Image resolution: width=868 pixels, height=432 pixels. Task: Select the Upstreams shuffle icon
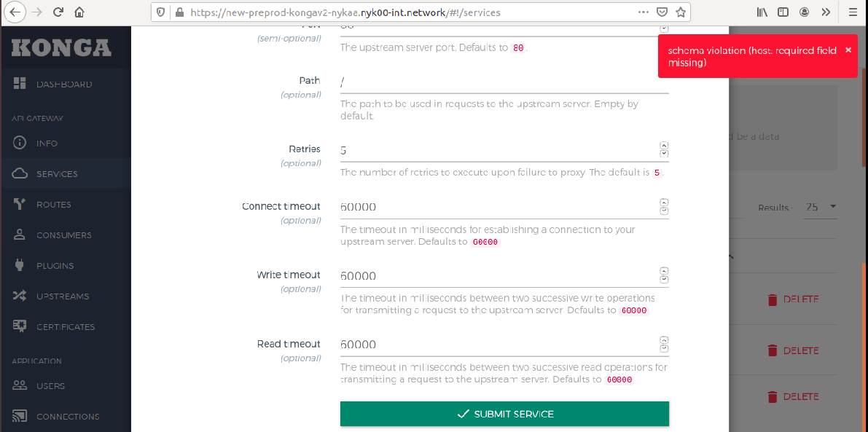(21, 296)
